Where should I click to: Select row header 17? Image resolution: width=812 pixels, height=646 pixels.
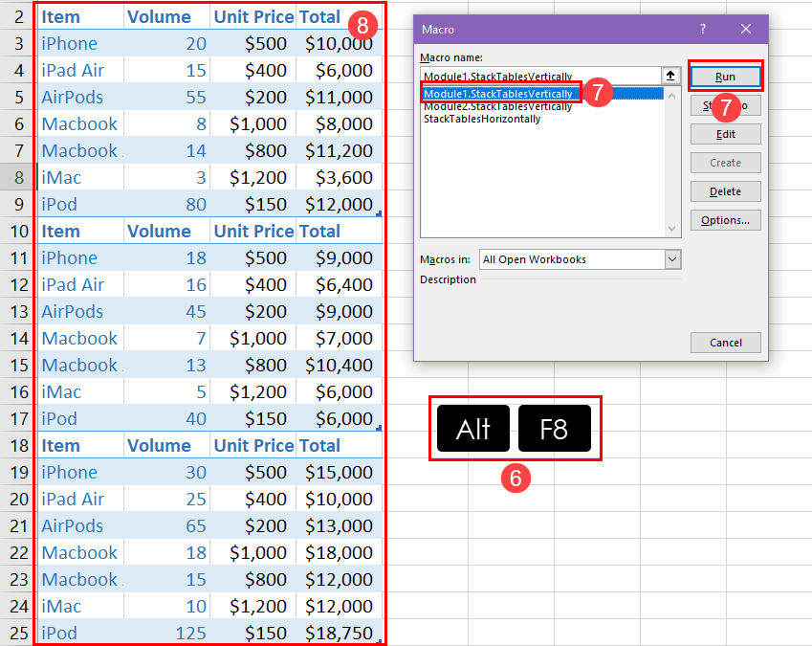point(17,418)
